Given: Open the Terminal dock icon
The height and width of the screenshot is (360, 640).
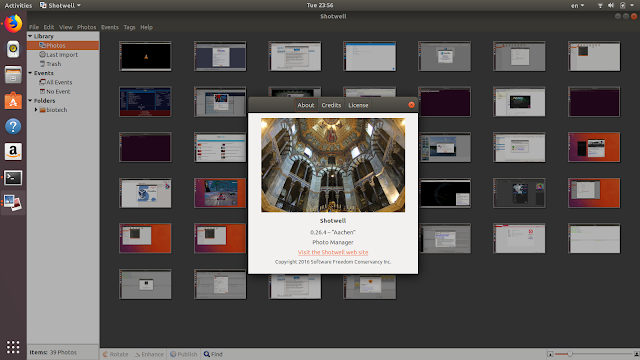Looking at the screenshot, I should pyautogui.click(x=13, y=178).
